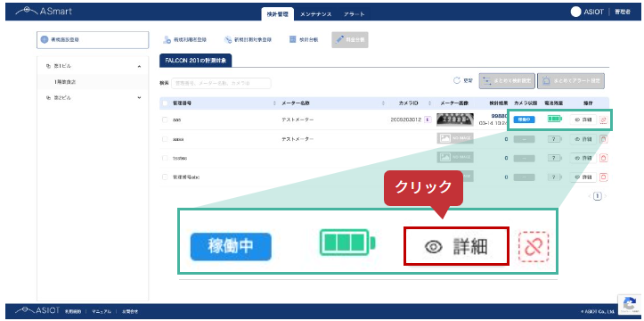Click the camera ID 2009203012 cell
The height and width of the screenshot is (321, 644).
click(405, 119)
